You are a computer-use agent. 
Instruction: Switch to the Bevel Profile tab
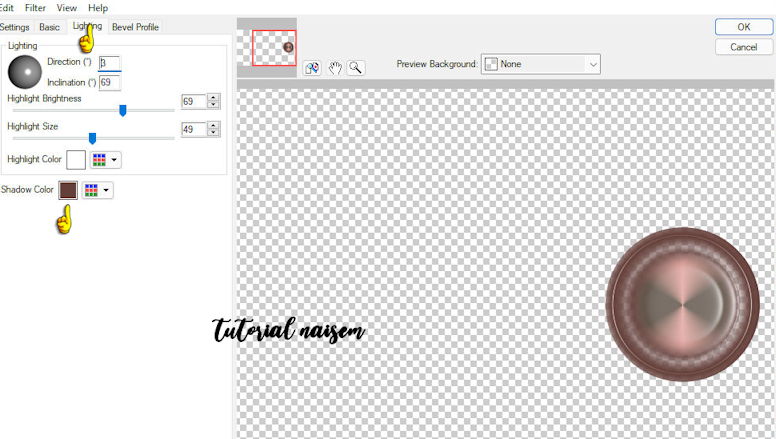coord(135,27)
